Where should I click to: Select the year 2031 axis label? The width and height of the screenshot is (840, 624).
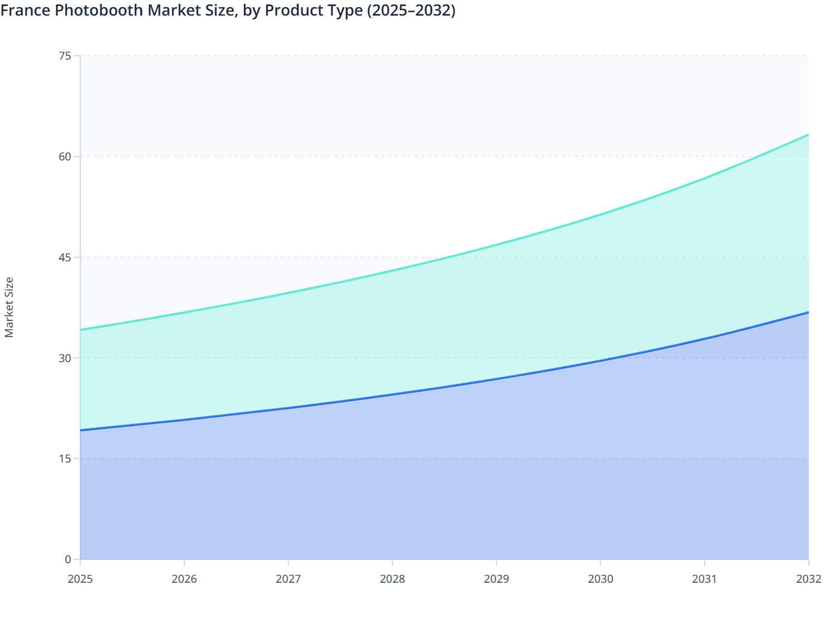705,579
